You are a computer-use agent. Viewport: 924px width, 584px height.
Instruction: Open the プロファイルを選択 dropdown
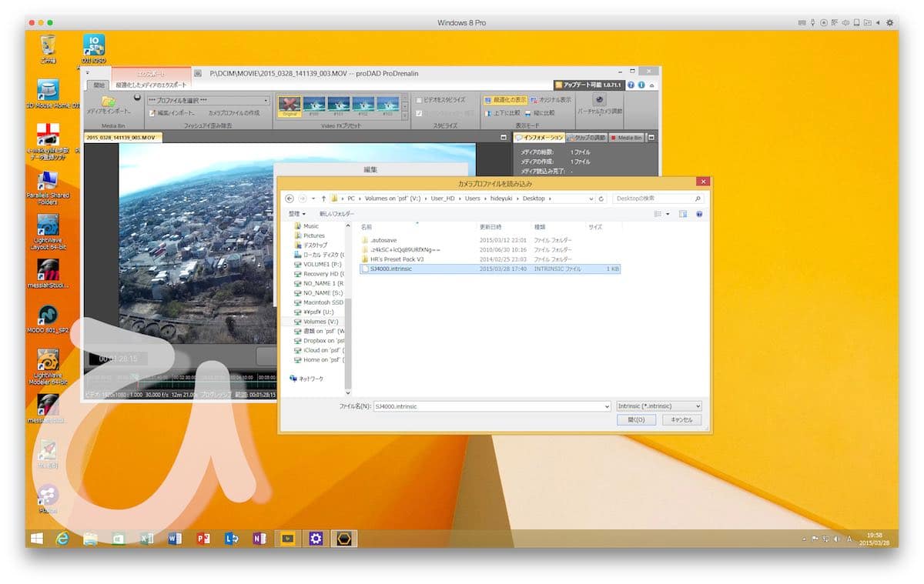click(x=208, y=100)
